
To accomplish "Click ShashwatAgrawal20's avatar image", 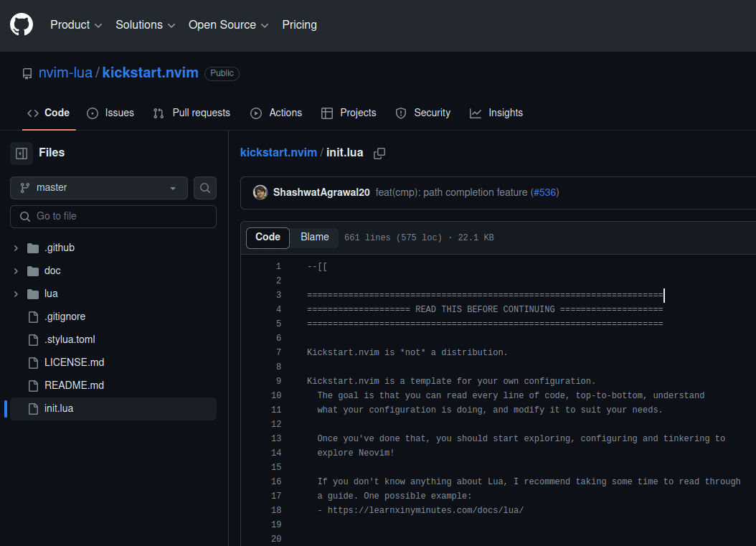I will coord(260,192).
